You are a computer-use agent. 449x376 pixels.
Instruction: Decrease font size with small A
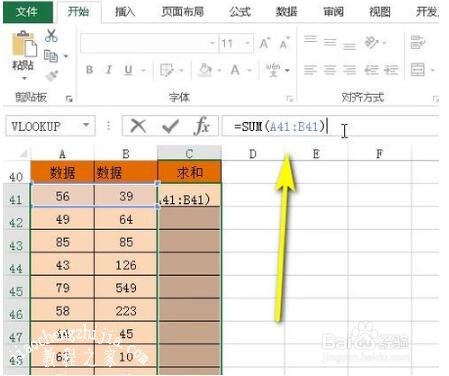coord(284,43)
